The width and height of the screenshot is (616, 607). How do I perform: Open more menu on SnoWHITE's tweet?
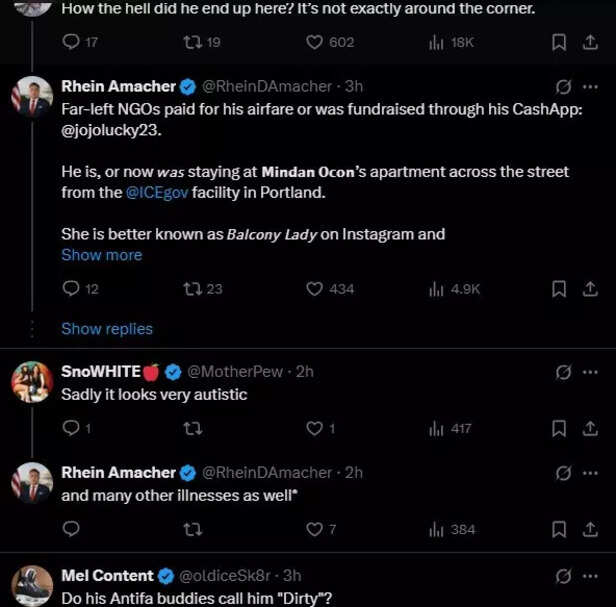pos(590,372)
